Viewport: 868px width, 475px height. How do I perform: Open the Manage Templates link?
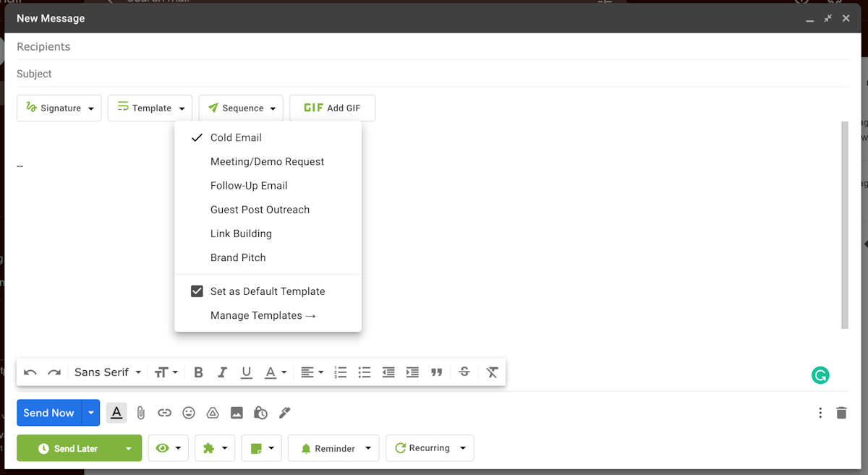(263, 315)
